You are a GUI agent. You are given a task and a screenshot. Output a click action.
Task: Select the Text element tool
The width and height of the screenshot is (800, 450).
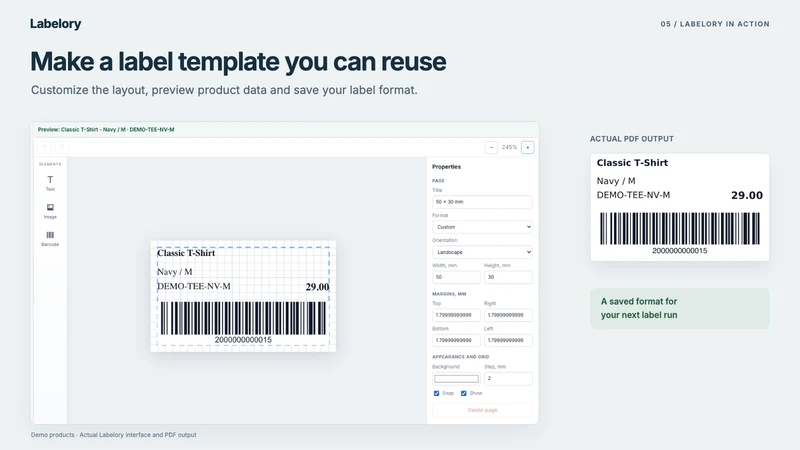pos(50,183)
